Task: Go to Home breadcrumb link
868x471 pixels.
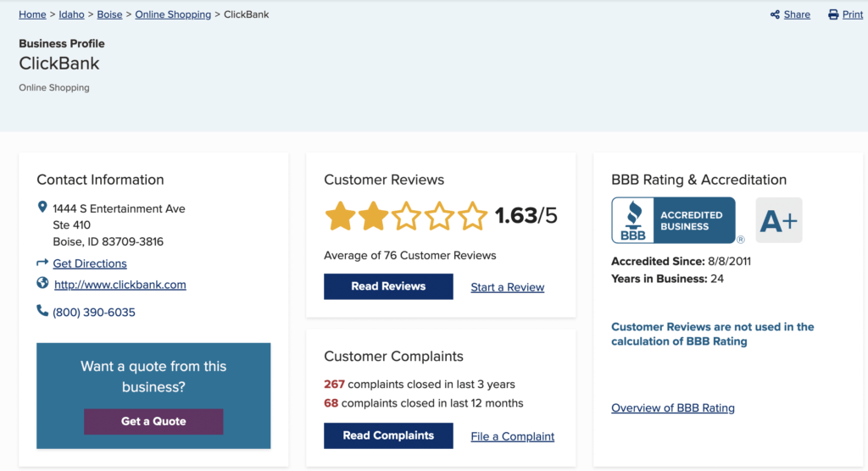Action: (x=33, y=14)
